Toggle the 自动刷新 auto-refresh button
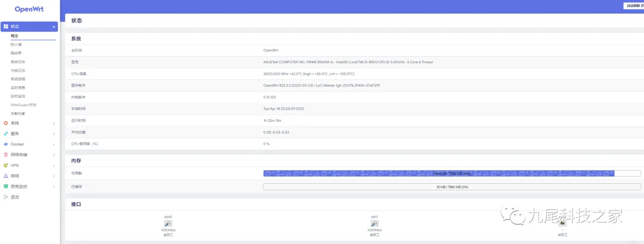Viewport: 644px width, 244px height. [x=633, y=5]
